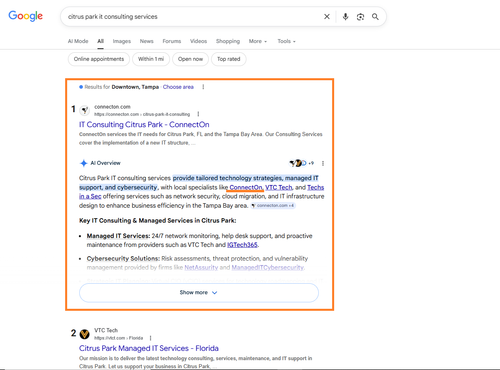This screenshot has height=370, width=500.
Task: Open the IGTech365 link
Action: (x=242, y=245)
